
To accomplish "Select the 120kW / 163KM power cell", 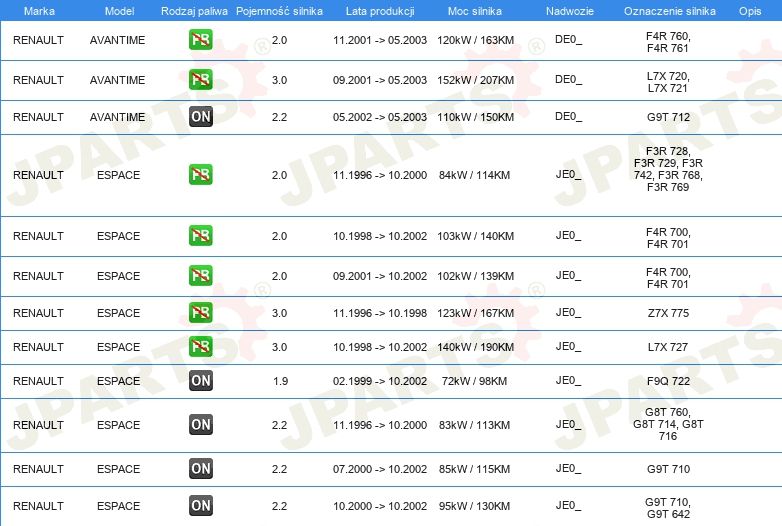I will [x=475, y=40].
